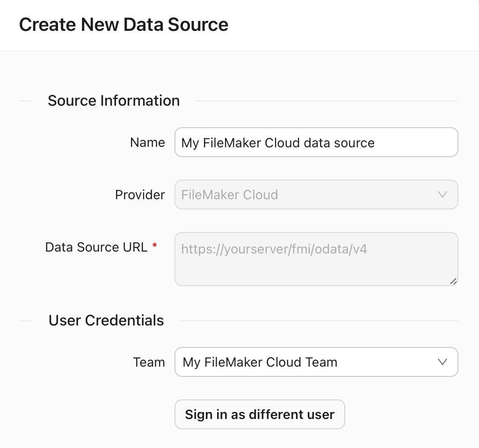This screenshot has height=448, width=479.
Task: Select the Name input containing My FileMaker Cloud data source
Action: (316, 142)
